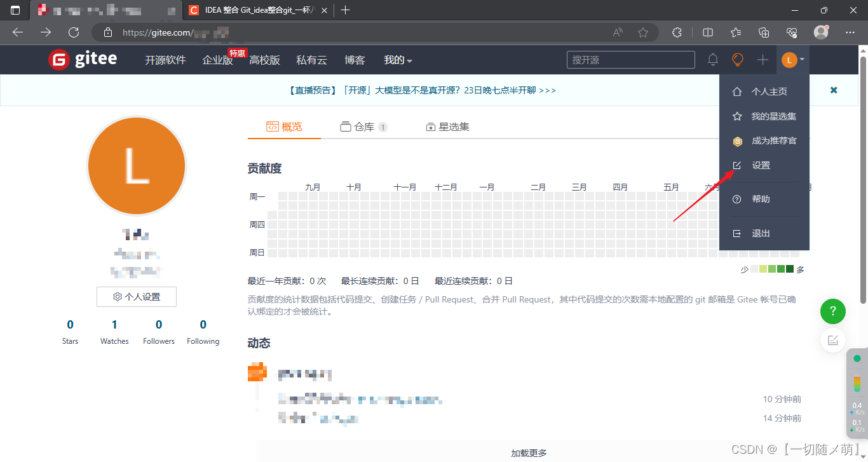Click the darkest green contribution legend swatch
This screenshot has width=868, height=462.
[x=790, y=269]
